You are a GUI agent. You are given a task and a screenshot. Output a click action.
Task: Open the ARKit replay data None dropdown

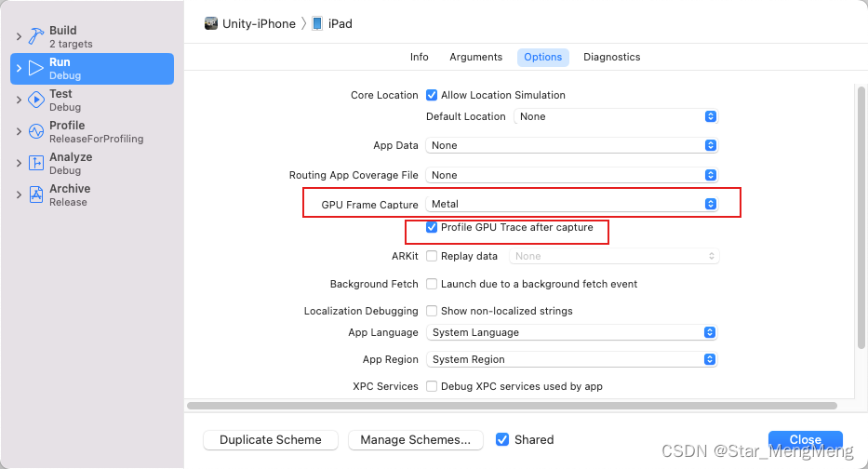(x=614, y=256)
